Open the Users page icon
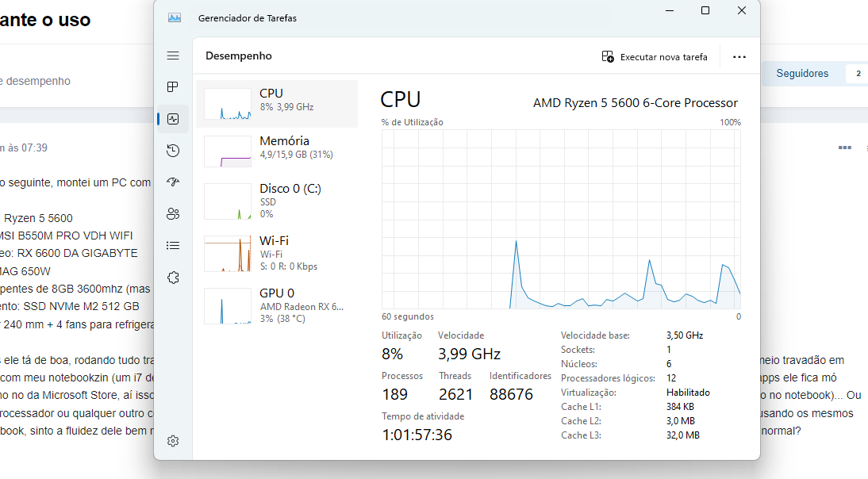Screen dimensions: 868x479 click(x=173, y=214)
